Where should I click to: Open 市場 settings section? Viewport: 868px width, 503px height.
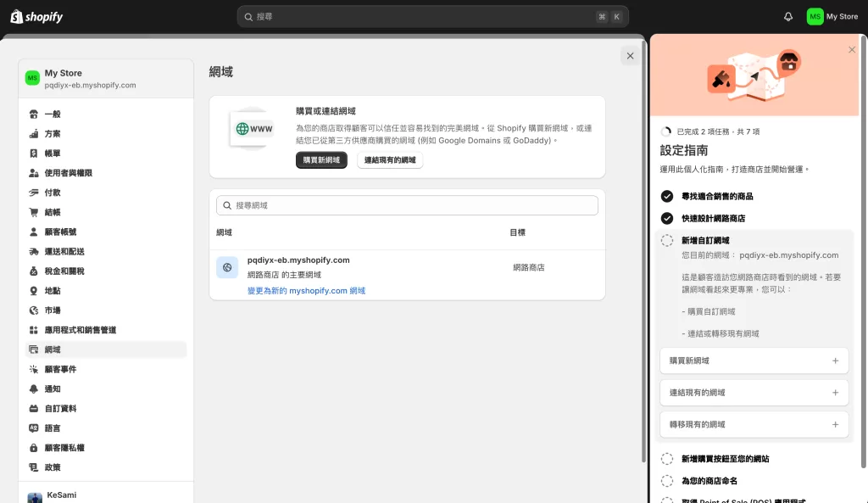(106, 310)
